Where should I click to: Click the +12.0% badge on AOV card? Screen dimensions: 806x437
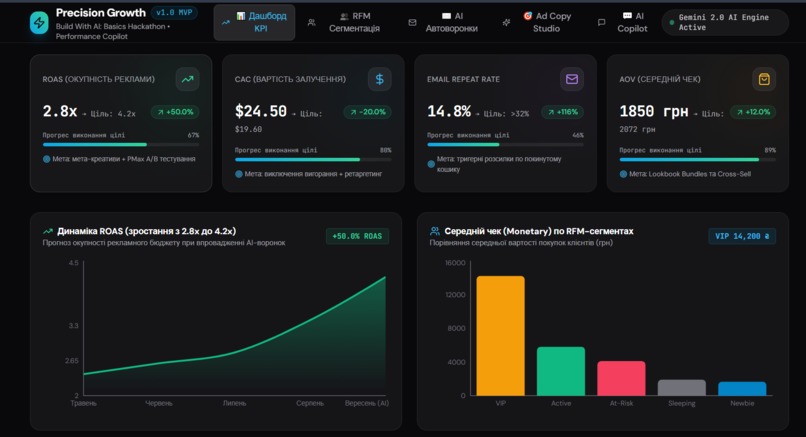pyautogui.click(x=754, y=112)
